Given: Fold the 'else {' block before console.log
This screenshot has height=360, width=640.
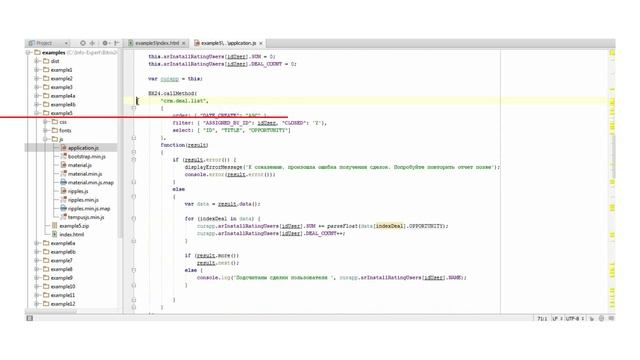Looking at the screenshot, I should point(134,270).
